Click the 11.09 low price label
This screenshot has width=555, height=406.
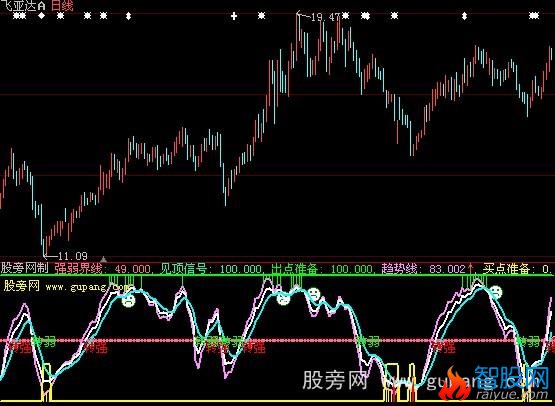(73, 256)
